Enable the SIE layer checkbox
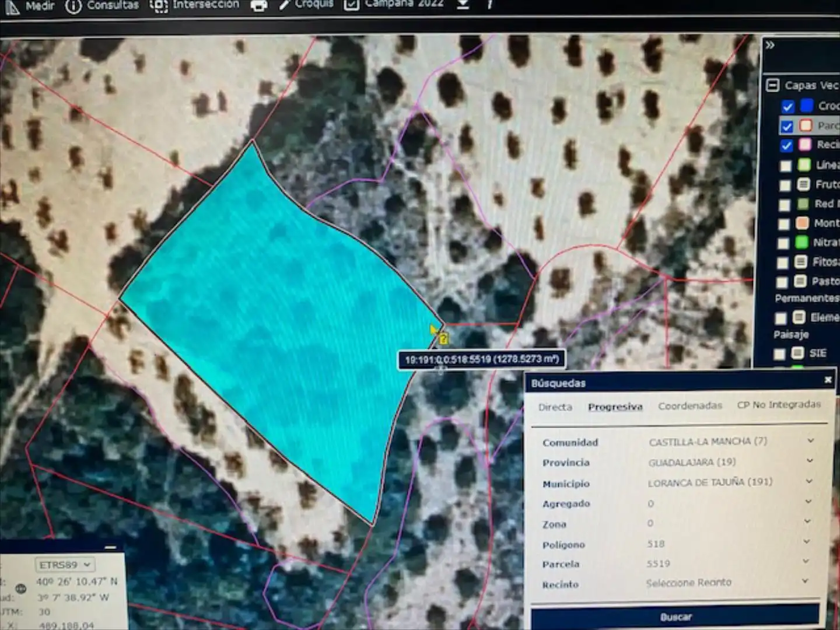Image resolution: width=840 pixels, height=630 pixels. coord(779,354)
